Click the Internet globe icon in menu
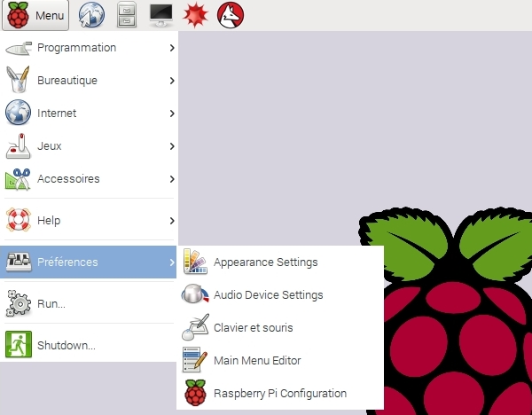Viewport: 532px width, 415px height. click(x=18, y=113)
